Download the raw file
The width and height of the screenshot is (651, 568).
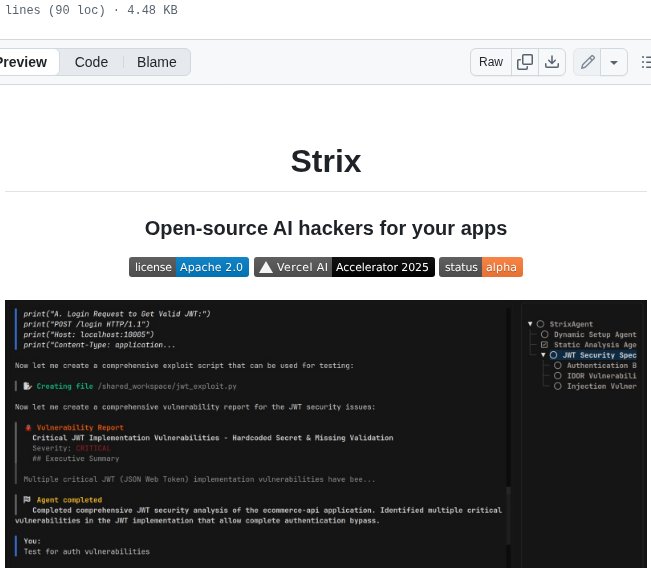[551, 62]
